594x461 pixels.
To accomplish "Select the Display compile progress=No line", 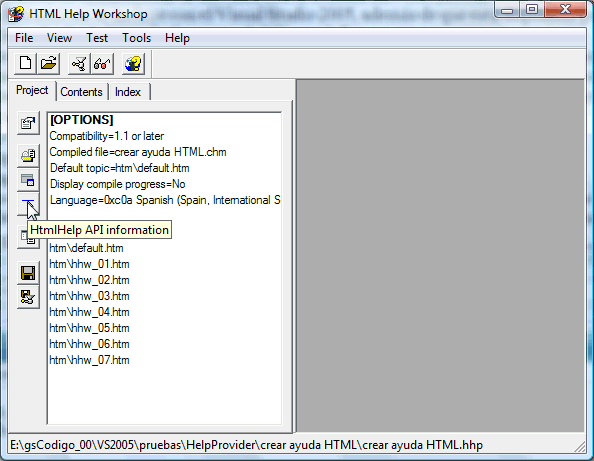I will 117,184.
